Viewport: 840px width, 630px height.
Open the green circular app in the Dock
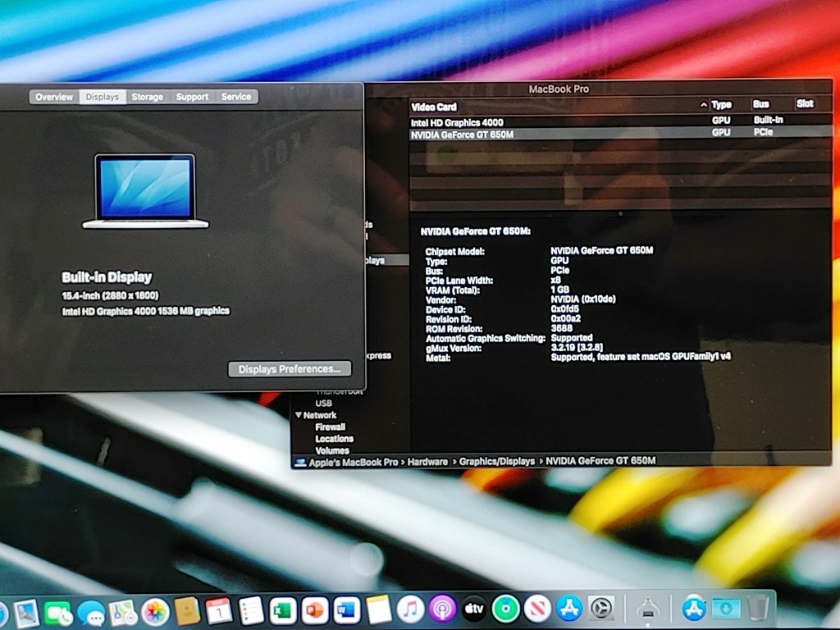505,609
